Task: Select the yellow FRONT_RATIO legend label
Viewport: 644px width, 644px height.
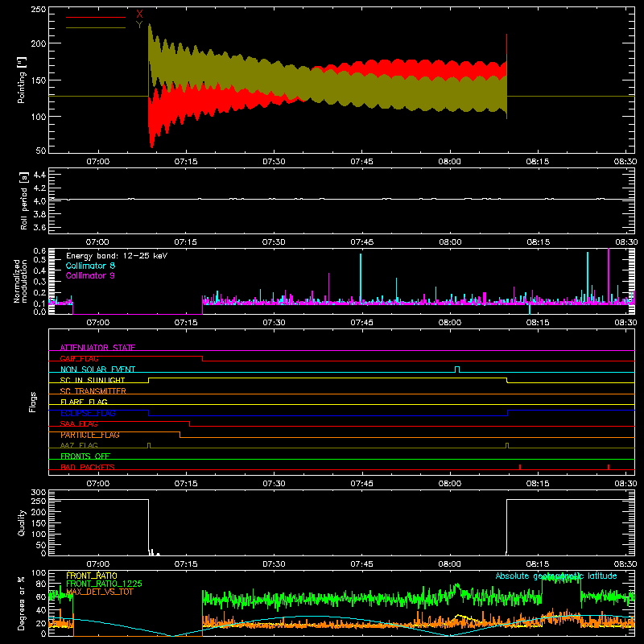Action: pyautogui.click(x=92, y=576)
